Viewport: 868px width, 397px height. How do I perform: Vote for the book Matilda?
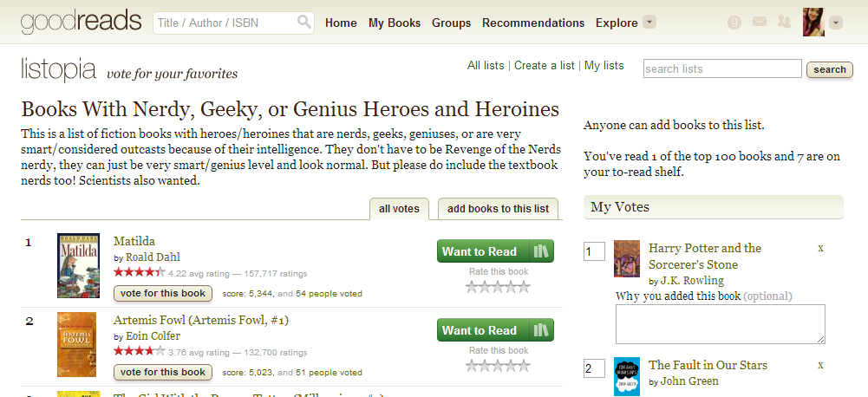tap(163, 293)
